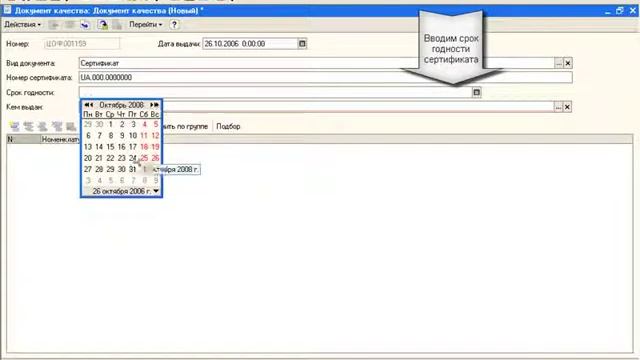Clear the Кем выдан field
The width and height of the screenshot is (640, 360).
coord(567,107)
